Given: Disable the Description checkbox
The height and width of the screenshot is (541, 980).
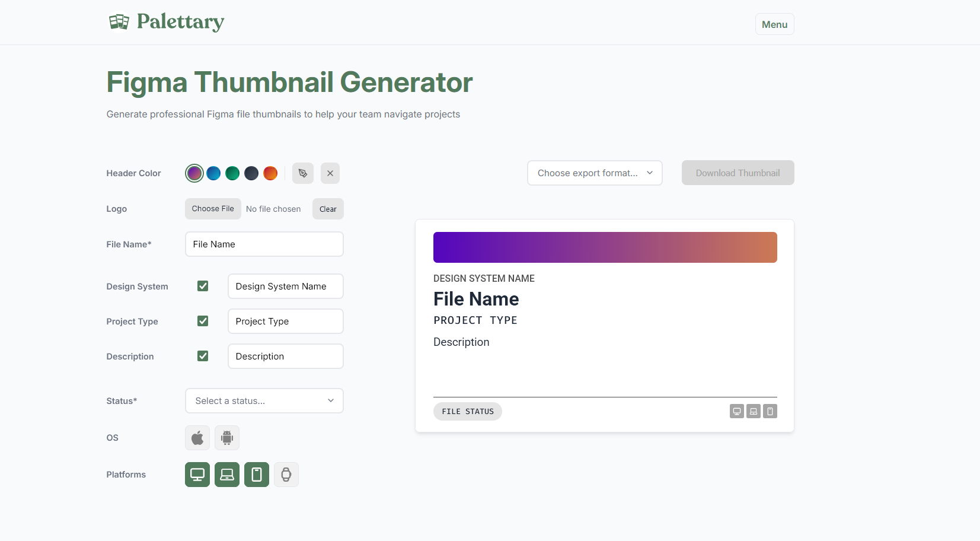Looking at the screenshot, I should click(x=203, y=355).
